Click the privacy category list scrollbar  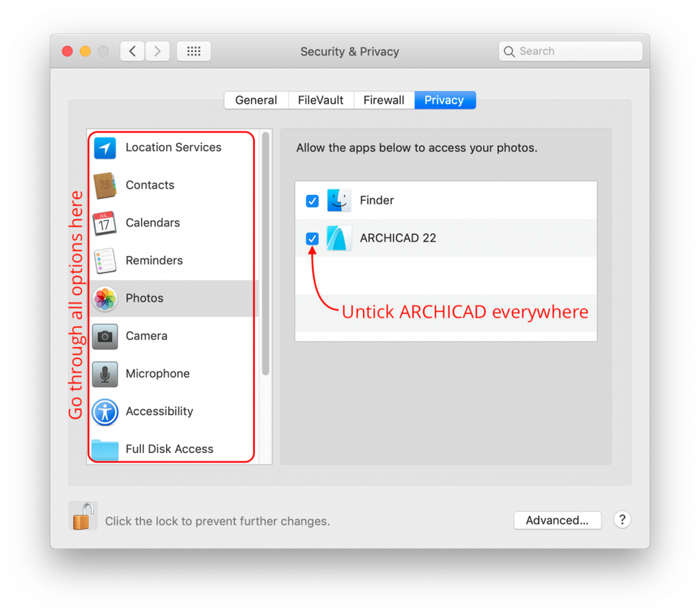266,254
